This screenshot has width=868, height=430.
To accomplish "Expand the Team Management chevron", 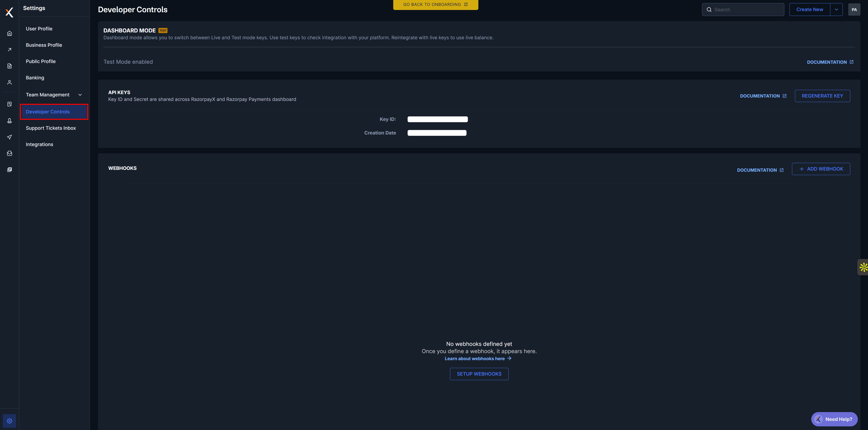I will click(x=80, y=95).
